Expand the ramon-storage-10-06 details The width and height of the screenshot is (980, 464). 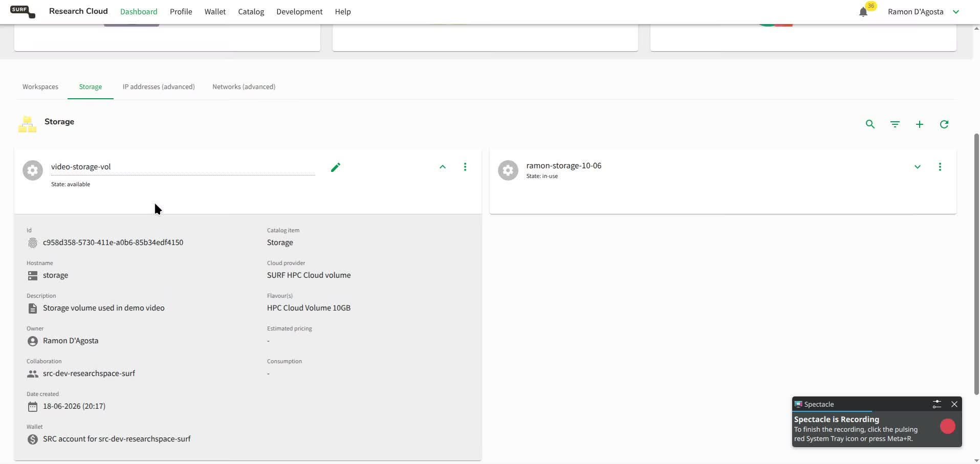click(x=918, y=167)
